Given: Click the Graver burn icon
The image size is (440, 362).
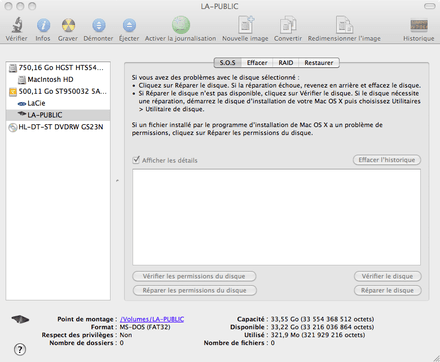Looking at the screenshot, I should point(68,25).
